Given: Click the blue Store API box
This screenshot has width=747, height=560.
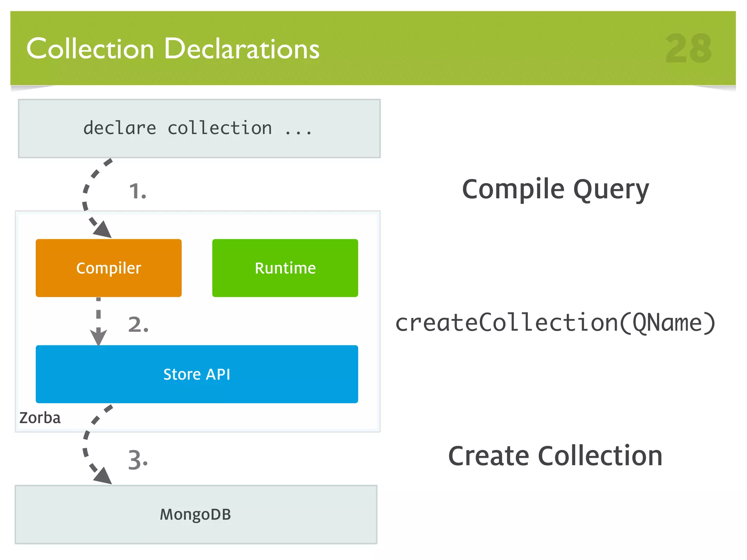Looking at the screenshot, I should [197, 374].
